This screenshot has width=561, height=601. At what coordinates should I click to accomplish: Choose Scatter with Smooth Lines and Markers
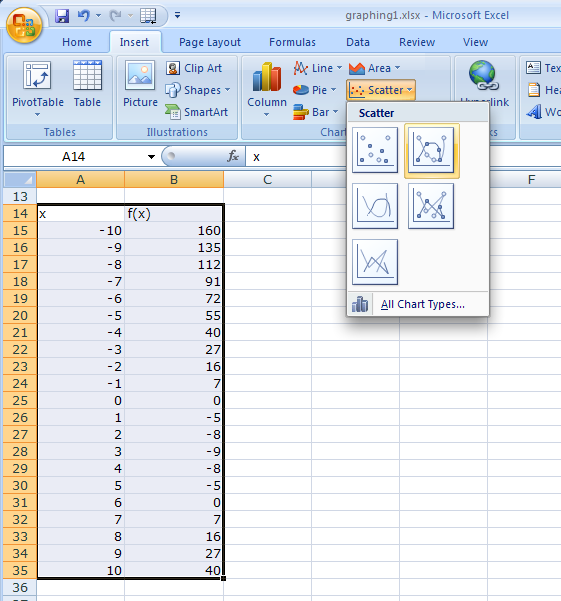[431, 150]
